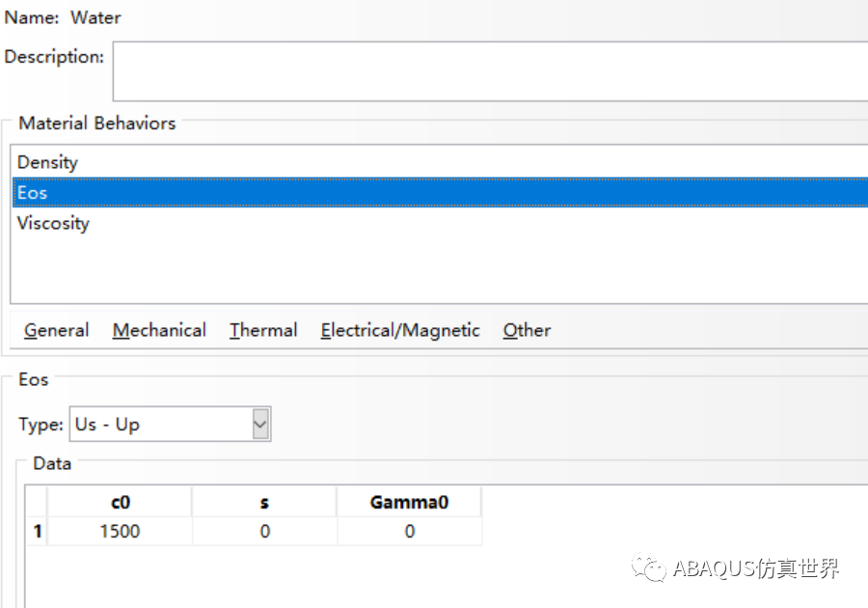
Task: Expand the Eos Type dropdown arrow
Action: (x=260, y=425)
